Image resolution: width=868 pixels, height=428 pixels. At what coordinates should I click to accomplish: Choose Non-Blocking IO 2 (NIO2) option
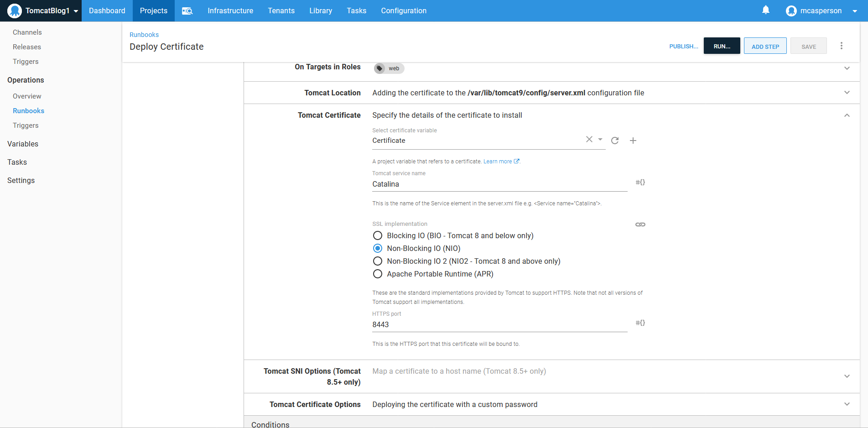[x=378, y=261]
